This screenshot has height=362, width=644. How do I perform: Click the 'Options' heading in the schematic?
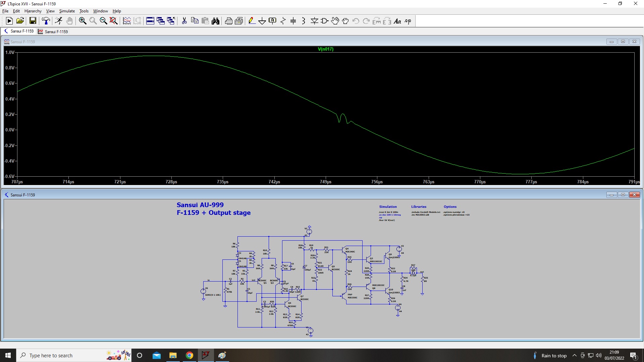pyautogui.click(x=450, y=207)
